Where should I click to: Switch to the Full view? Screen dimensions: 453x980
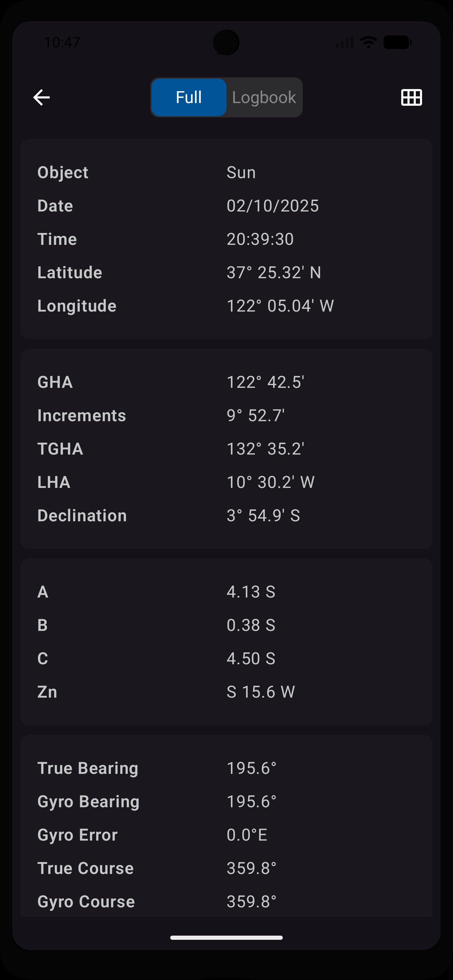(189, 97)
